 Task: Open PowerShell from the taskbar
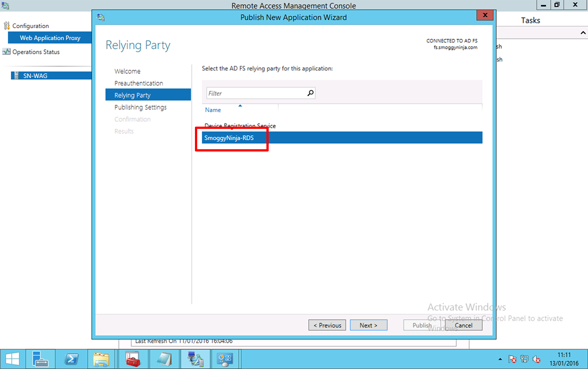[x=71, y=359]
